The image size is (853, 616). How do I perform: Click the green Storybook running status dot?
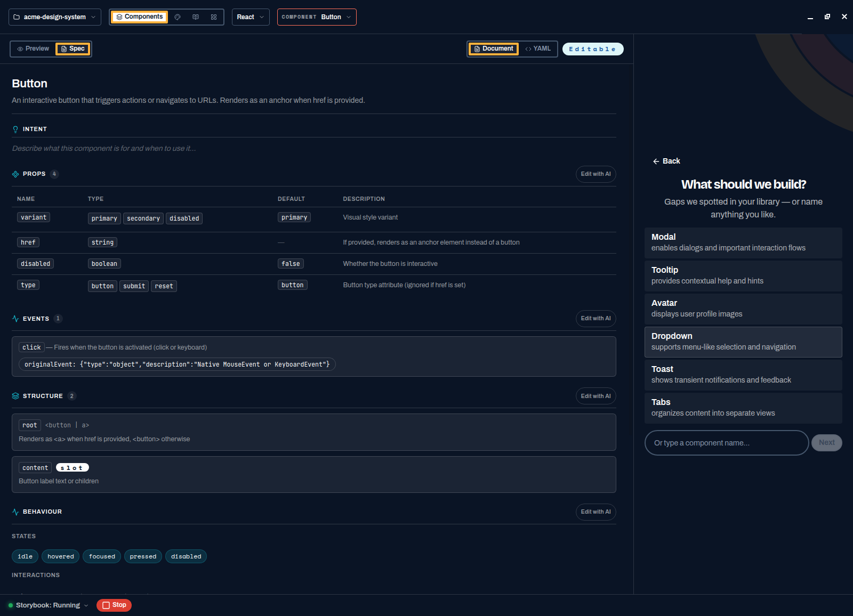click(11, 605)
